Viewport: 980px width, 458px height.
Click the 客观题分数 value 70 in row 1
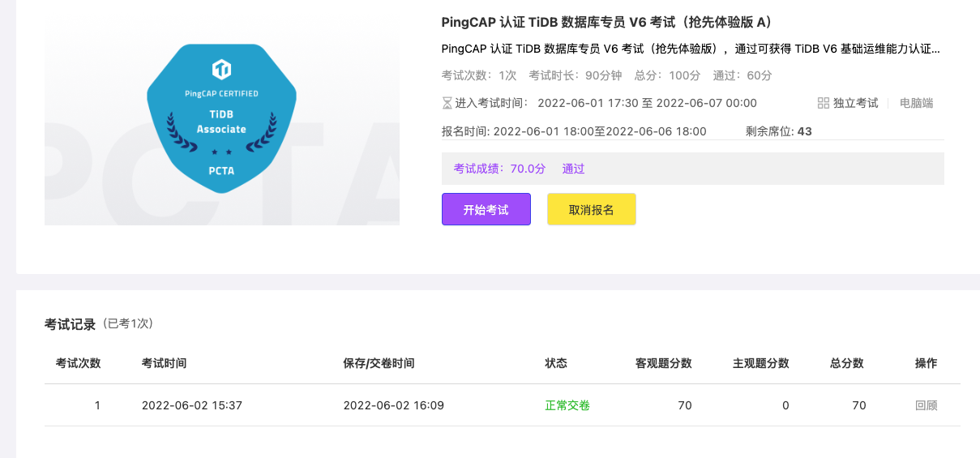(x=685, y=405)
